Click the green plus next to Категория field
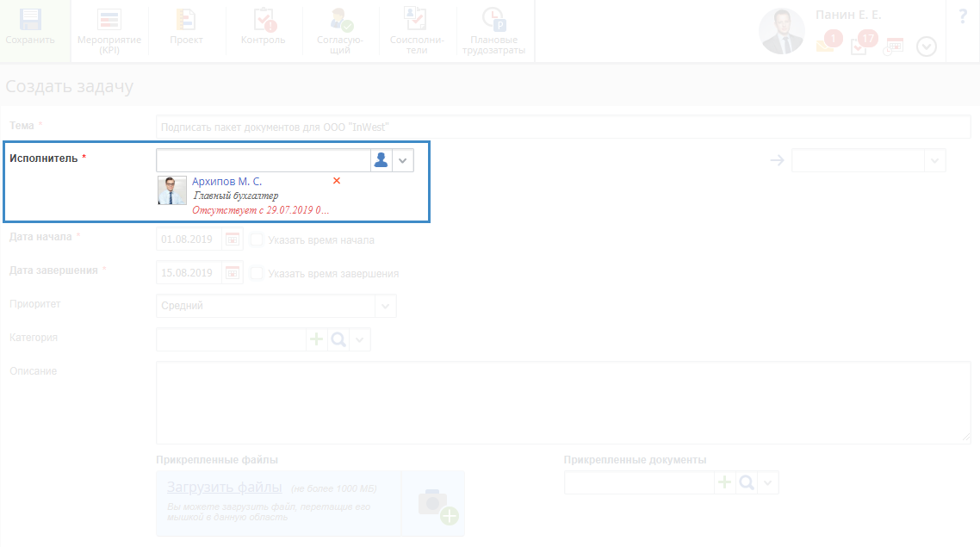The image size is (980, 547). click(317, 339)
